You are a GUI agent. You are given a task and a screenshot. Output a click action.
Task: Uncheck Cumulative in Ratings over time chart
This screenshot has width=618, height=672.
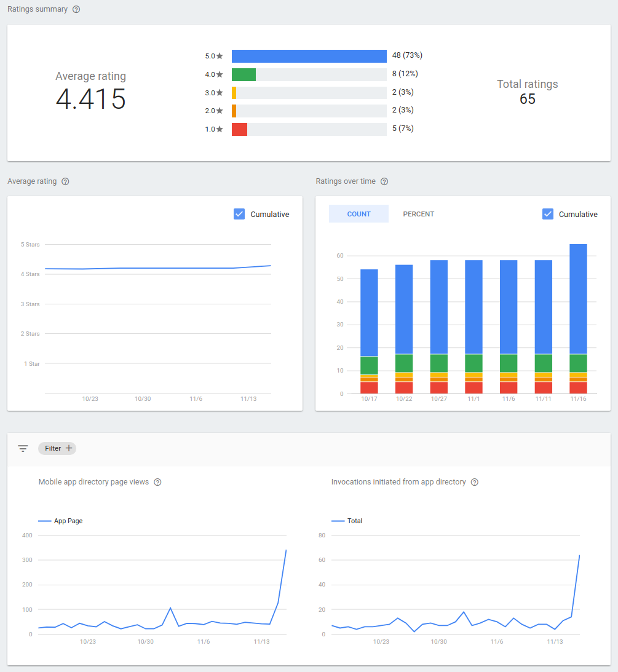[548, 214]
